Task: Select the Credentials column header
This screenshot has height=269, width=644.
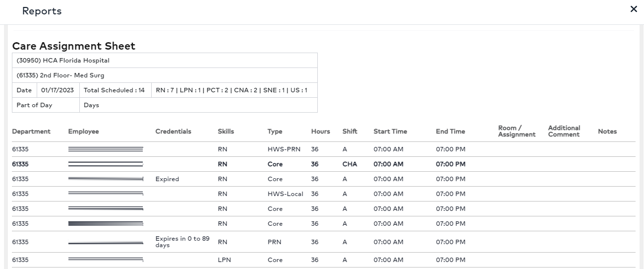Action: (x=173, y=132)
